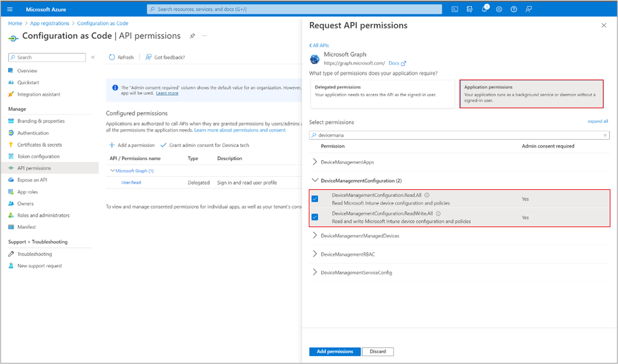Open the Directories and subscriptions filter icon
The width and height of the screenshot is (618, 364).
[470, 9]
